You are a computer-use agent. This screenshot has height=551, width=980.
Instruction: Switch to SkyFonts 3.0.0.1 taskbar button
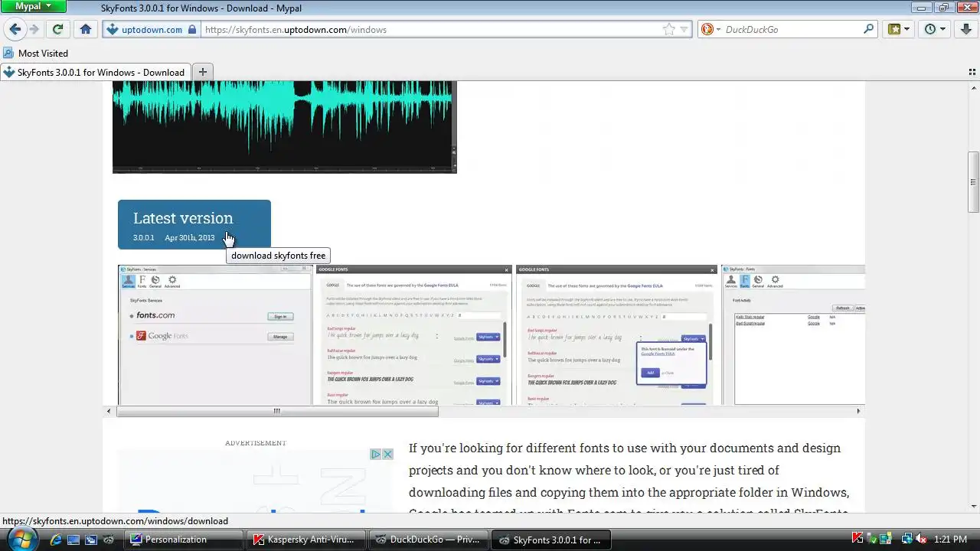tap(550, 540)
